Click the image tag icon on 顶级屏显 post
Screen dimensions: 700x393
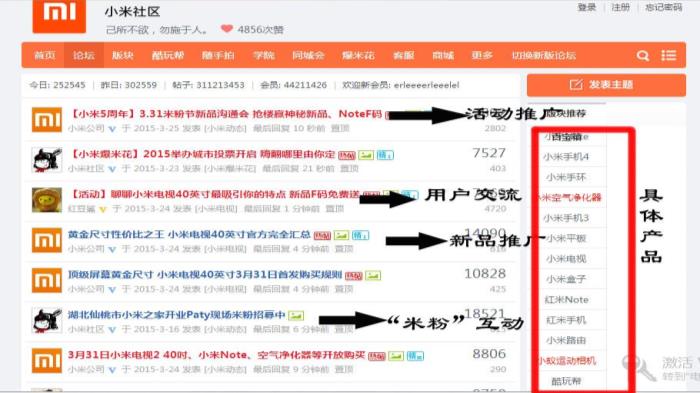(373, 276)
